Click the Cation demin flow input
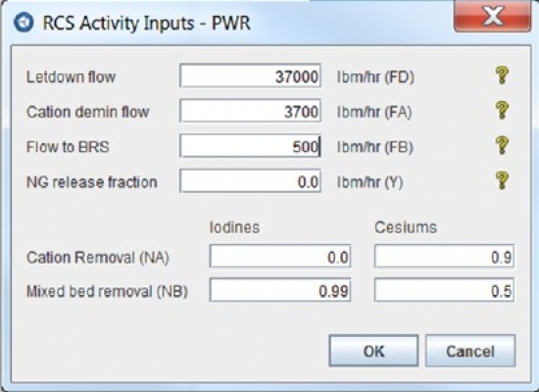539x392 pixels. tap(250, 111)
